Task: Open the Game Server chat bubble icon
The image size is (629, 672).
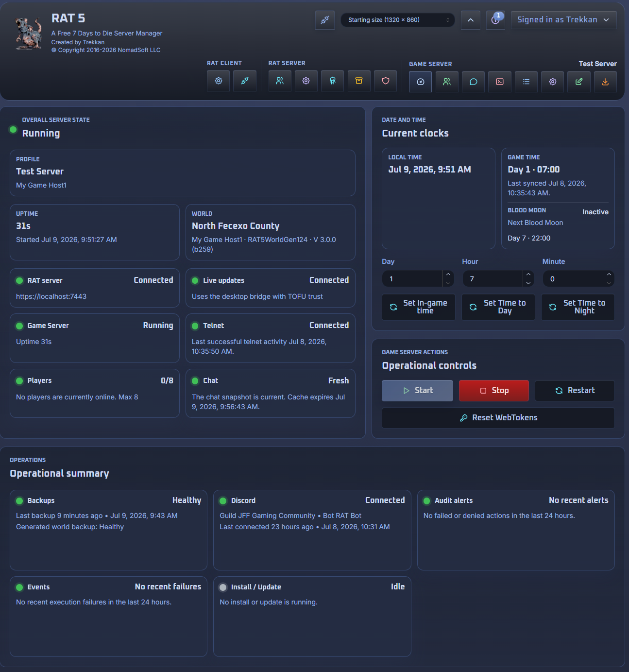Action: 473,82
